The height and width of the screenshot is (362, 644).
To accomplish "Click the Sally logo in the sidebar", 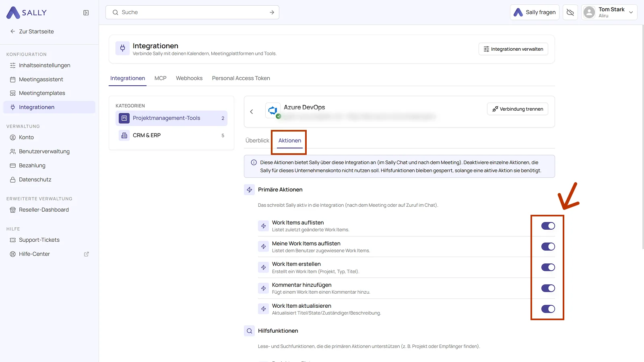I will click(x=27, y=12).
